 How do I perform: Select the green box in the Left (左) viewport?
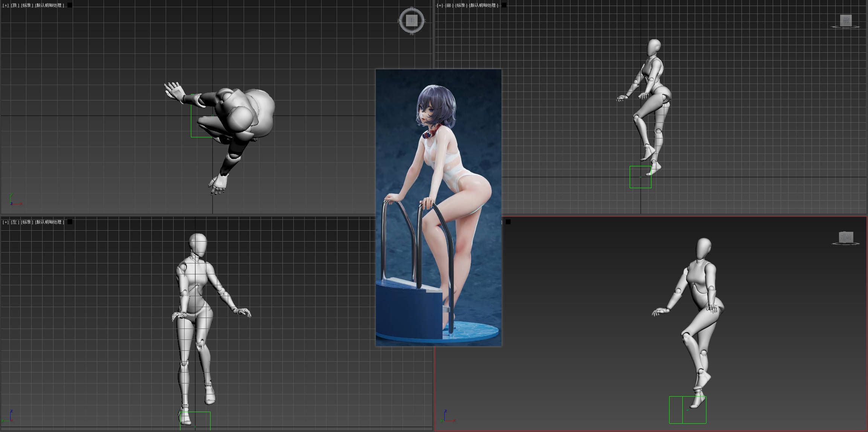195,421
